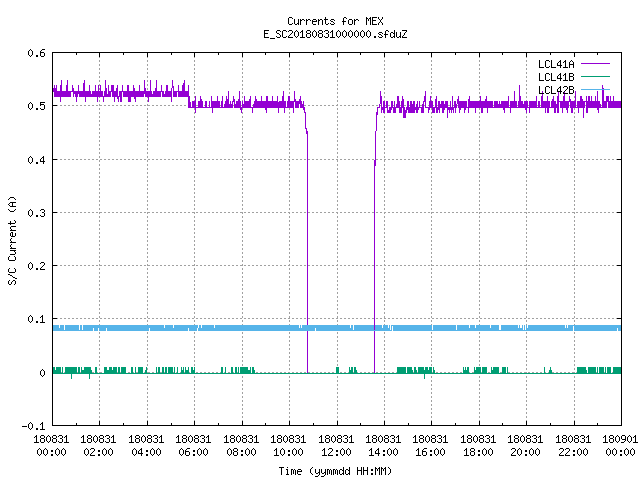Click the purple trace's rising edge near 13:30

(x=374, y=265)
